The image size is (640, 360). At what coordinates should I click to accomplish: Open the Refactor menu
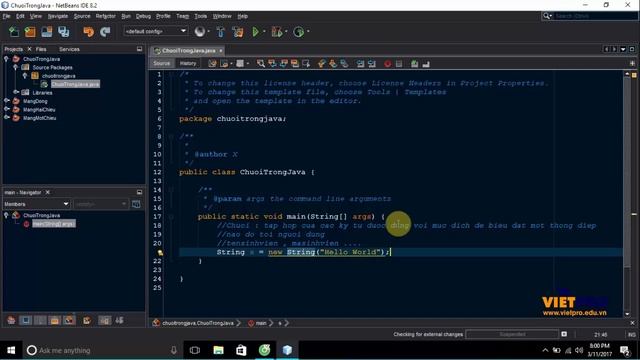106,16
